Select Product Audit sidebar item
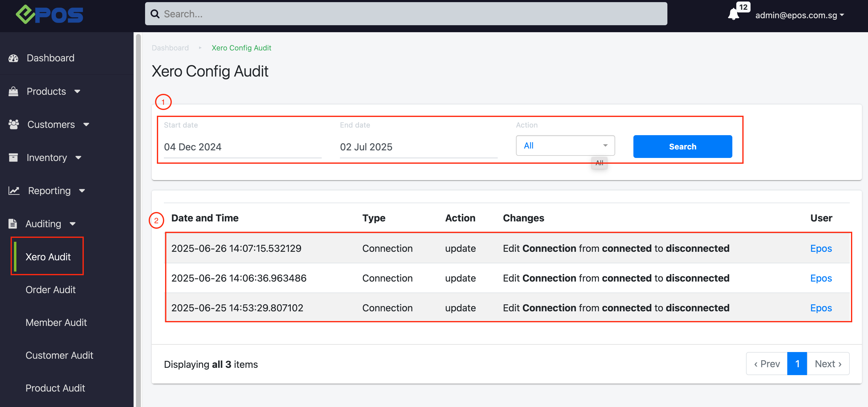868x407 pixels. [55, 388]
